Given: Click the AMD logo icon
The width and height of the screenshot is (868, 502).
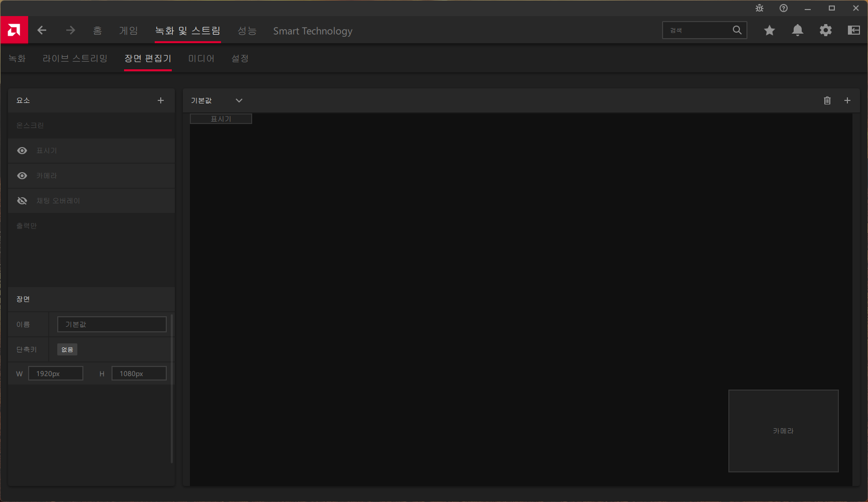Looking at the screenshot, I should [14, 30].
